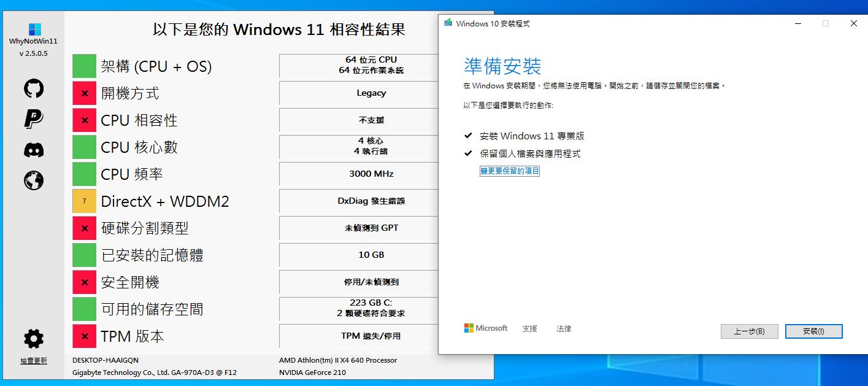
Task: Click the WhyNotWin11 Windows logo icon
Action: click(34, 29)
